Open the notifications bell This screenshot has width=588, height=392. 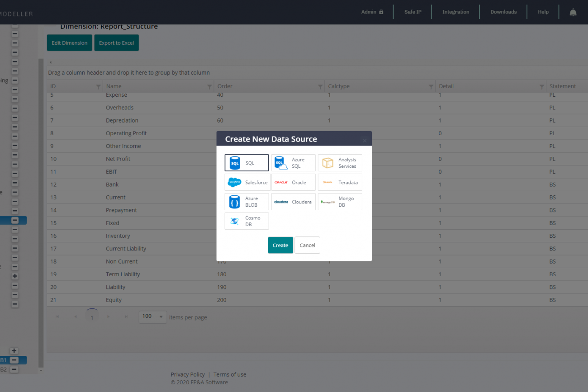coord(573,12)
